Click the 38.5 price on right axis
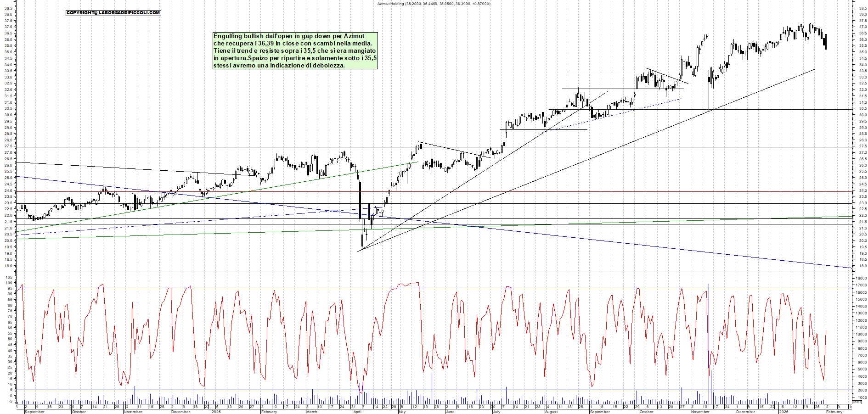 point(862,8)
